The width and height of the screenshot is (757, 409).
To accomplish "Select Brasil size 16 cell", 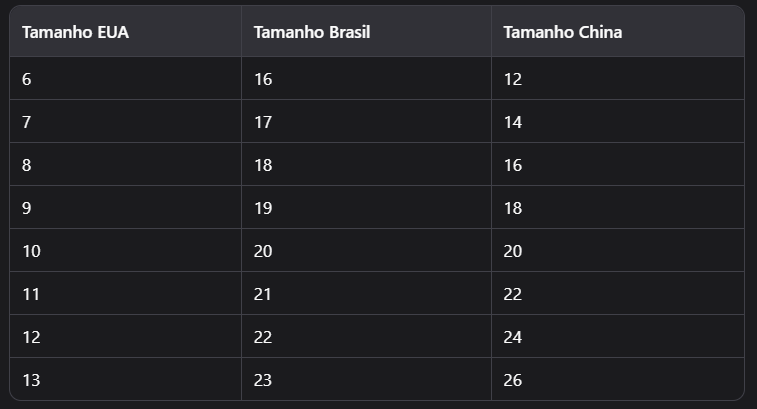I will coord(263,79).
